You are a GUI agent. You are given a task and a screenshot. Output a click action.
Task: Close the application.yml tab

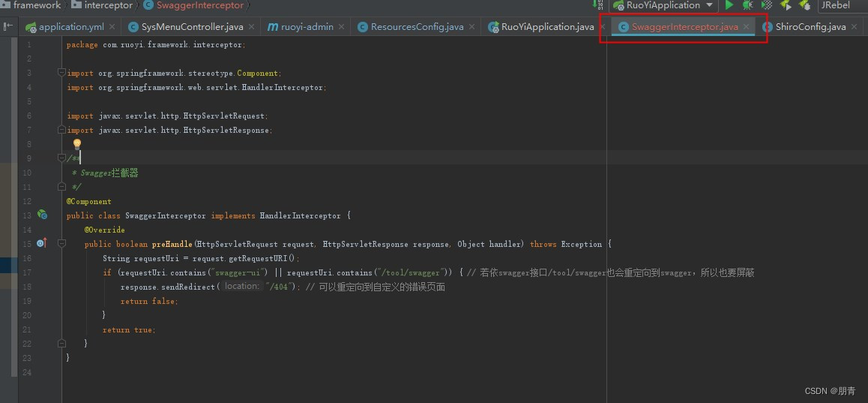(x=112, y=26)
